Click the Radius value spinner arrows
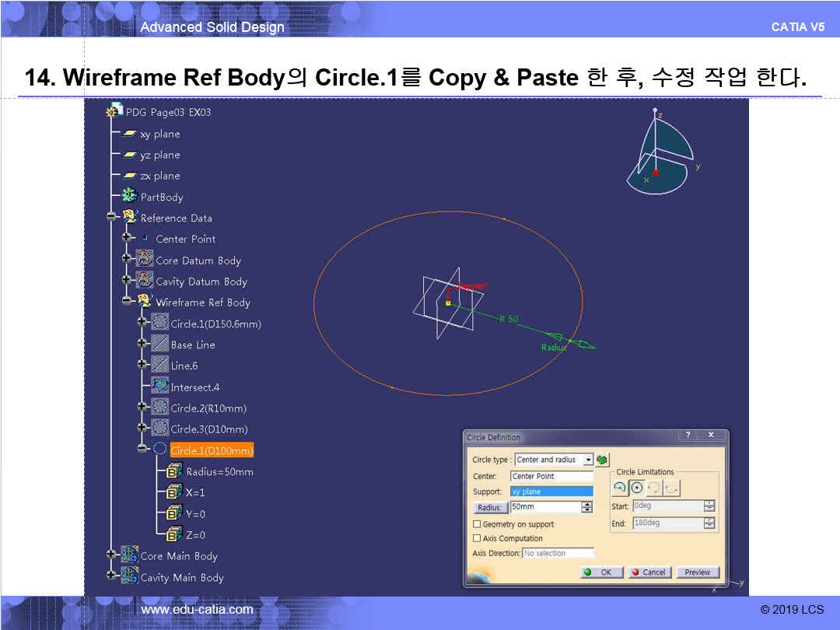The image size is (840, 630). [x=586, y=507]
